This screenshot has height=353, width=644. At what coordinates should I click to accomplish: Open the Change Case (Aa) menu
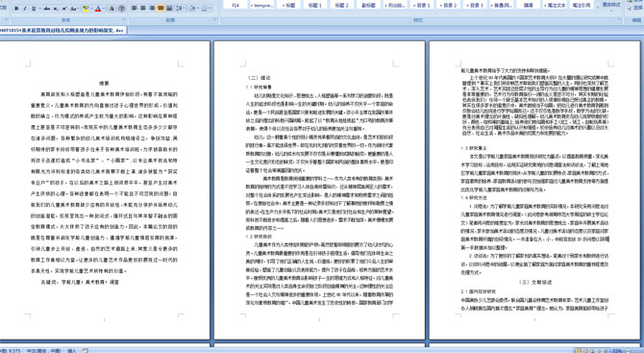[x=74, y=9]
